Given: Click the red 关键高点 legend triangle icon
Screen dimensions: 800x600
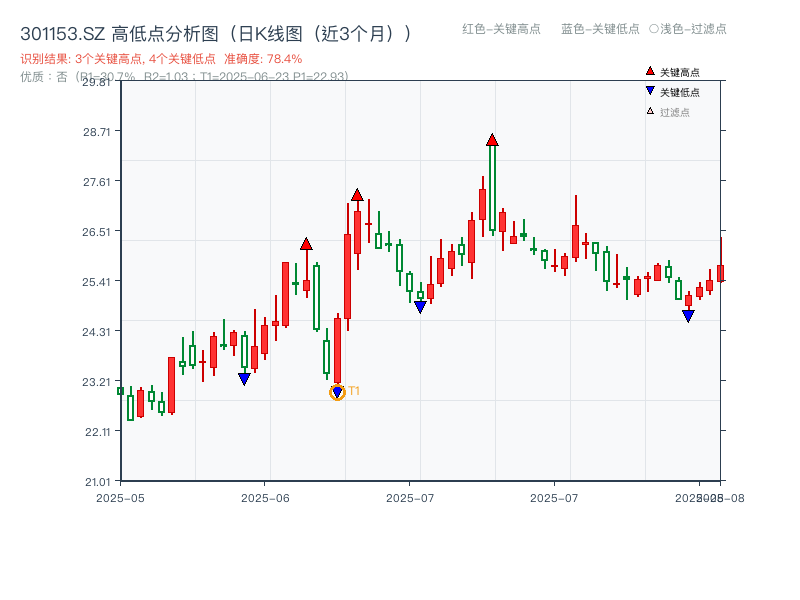Looking at the screenshot, I should pos(650,71).
